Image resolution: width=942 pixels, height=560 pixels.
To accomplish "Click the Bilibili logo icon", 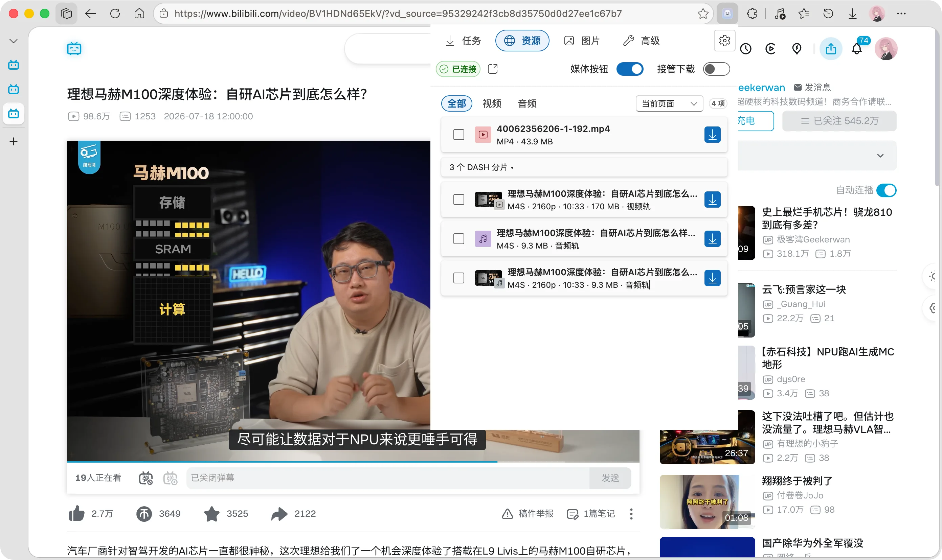I will click(x=74, y=49).
